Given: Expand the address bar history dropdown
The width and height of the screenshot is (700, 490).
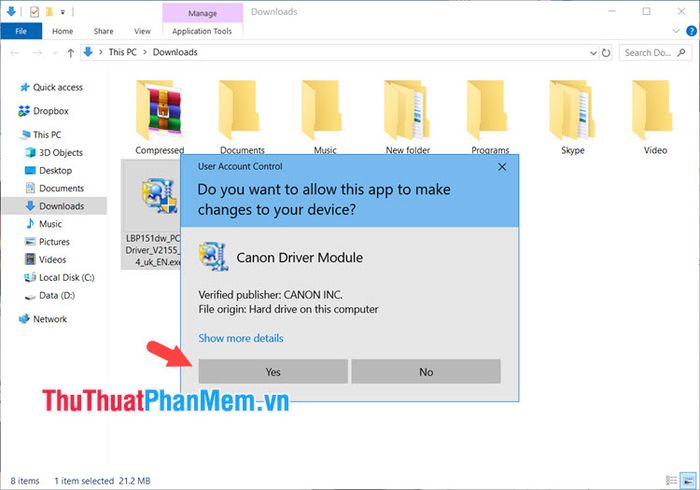Looking at the screenshot, I should tap(593, 53).
